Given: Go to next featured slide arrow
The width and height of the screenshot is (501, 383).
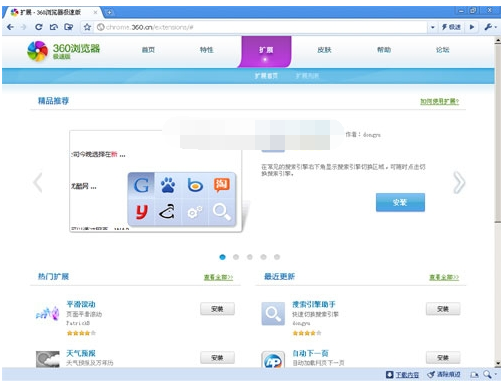Looking at the screenshot, I should (459, 182).
